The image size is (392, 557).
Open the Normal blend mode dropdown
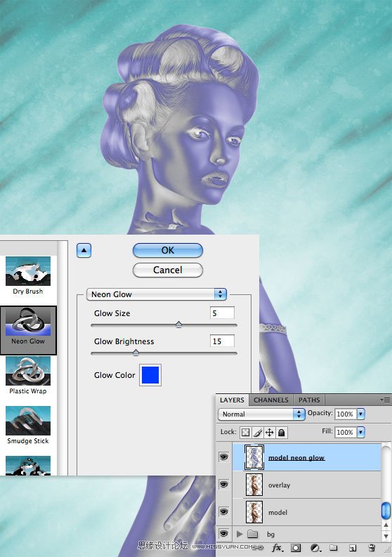(261, 414)
